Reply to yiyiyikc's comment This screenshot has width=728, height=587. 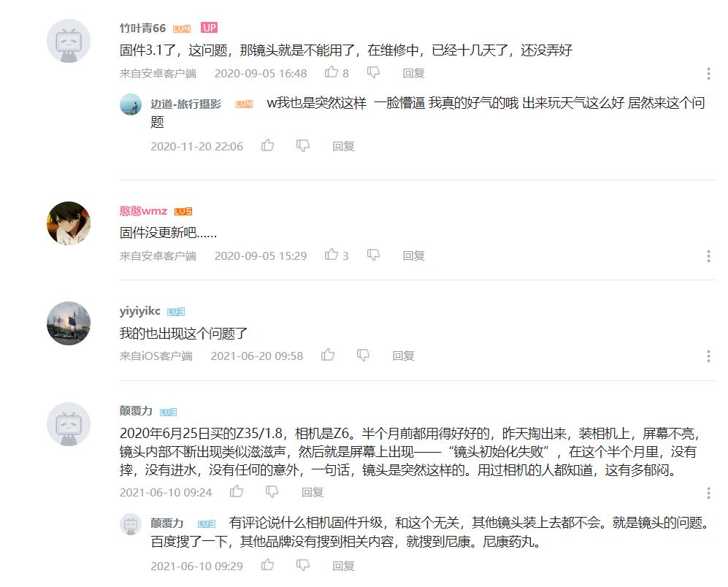(x=403, y=356)
